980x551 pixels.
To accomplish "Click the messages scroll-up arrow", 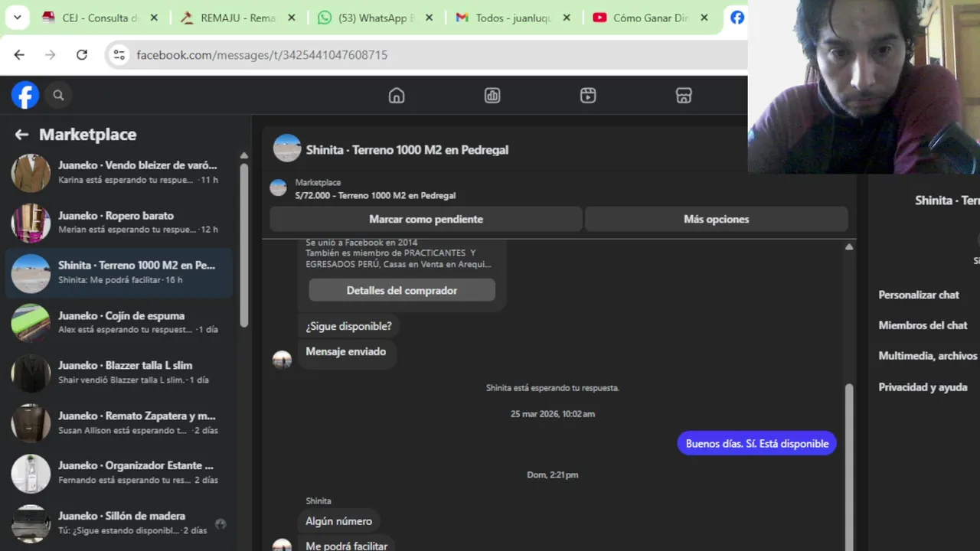I will [848, 247].
